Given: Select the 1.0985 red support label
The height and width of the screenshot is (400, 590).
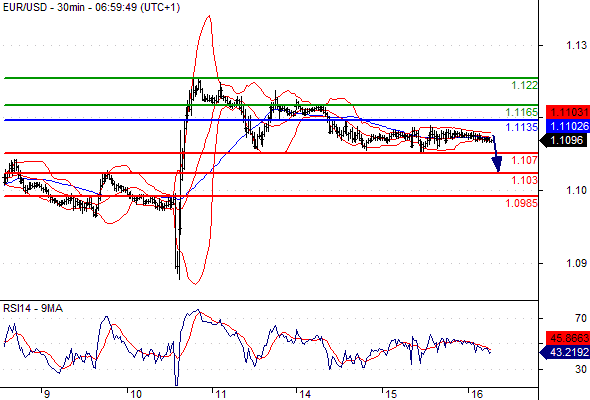Looking at the screenshot, I should coord(522,203).
